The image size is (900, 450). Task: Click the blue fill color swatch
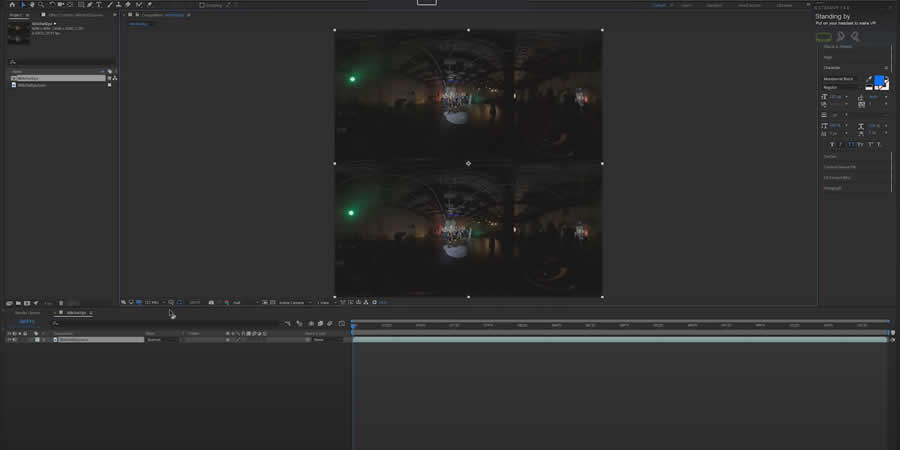[879, 80]
